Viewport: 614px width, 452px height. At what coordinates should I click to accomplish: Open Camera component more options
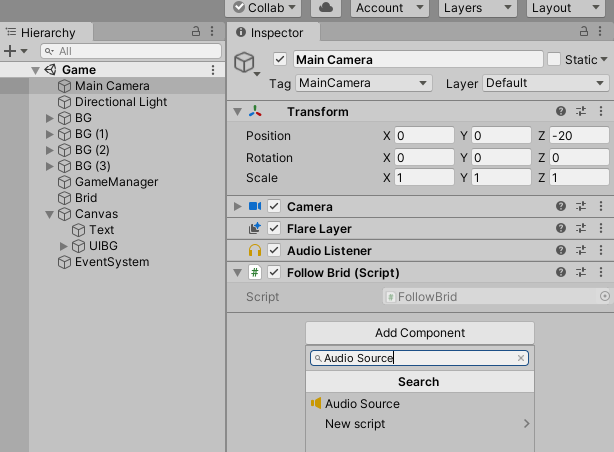click(x=601, y=206)
